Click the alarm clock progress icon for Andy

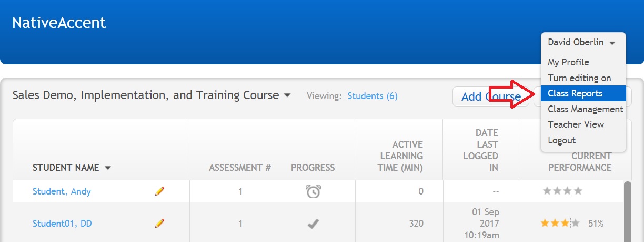[x=313, y=191]
